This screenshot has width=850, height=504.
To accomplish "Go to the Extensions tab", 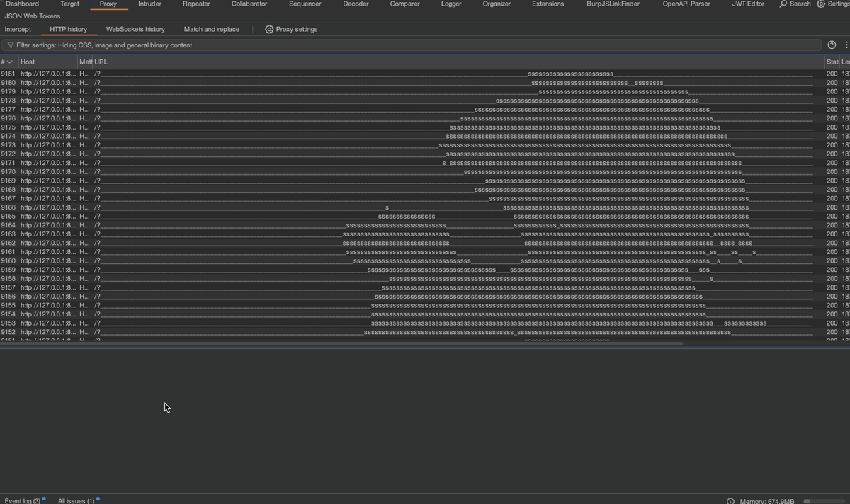I will tap(548, 4).
